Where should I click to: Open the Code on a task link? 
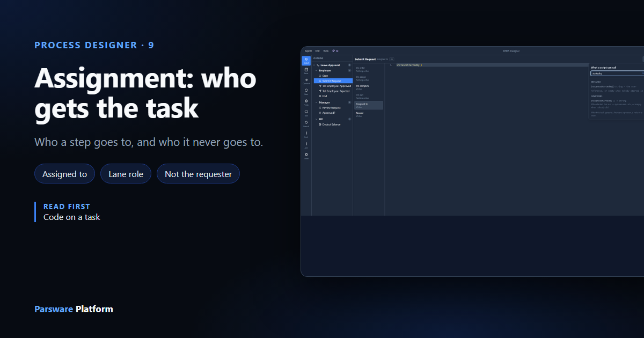click(72, 217)
